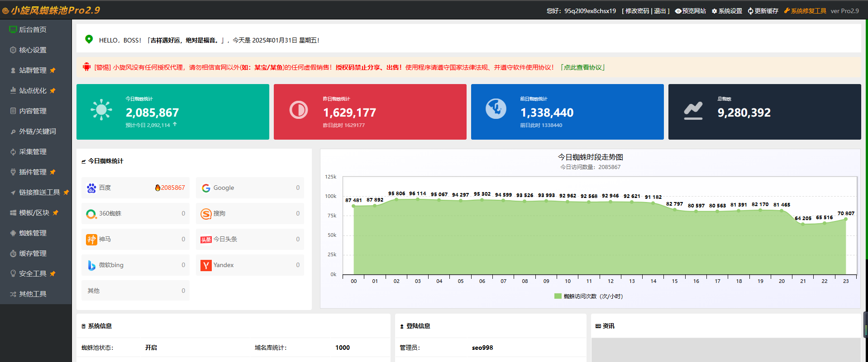
Task: Expand the 蜘蛛管理 sidebar menu
Action: (x=33, y=233)
